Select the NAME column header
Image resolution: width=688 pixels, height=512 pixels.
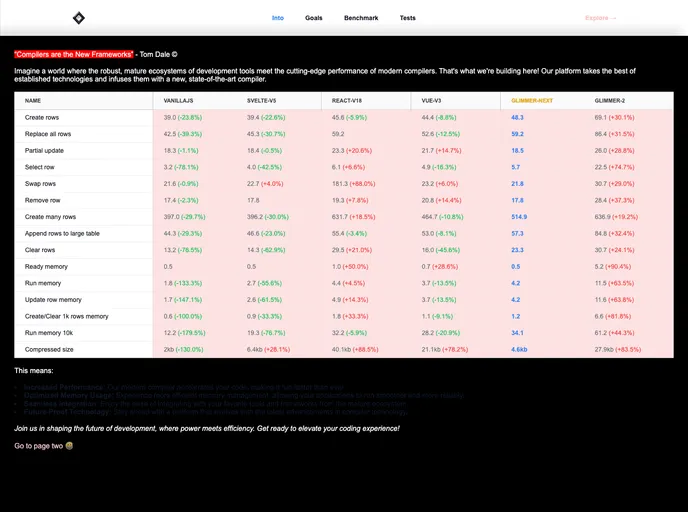33,101
